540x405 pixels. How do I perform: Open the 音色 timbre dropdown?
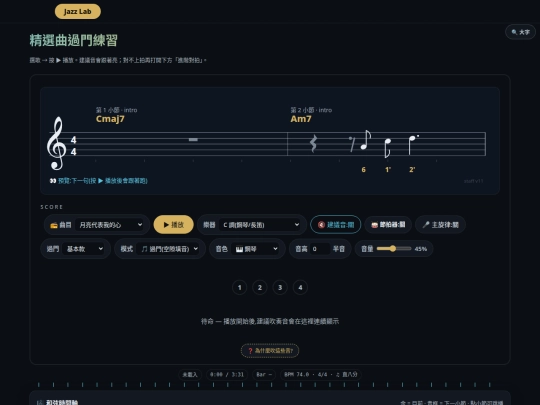click(x=255, y=249)
